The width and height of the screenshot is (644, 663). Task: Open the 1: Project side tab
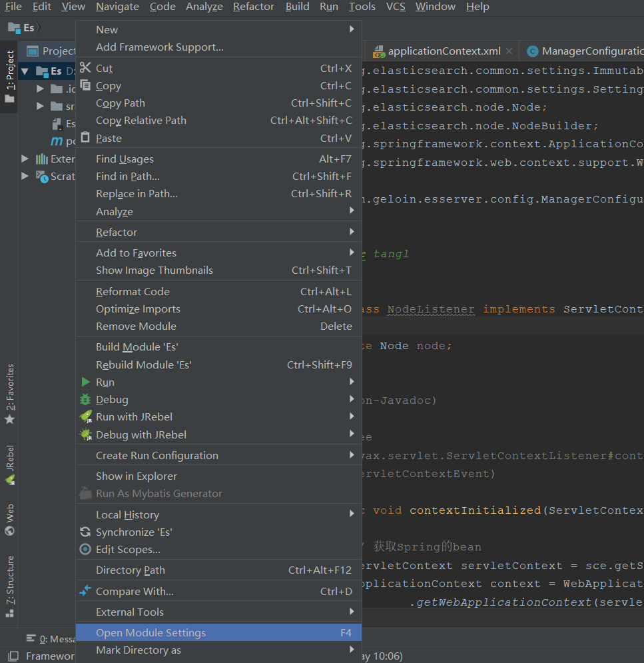click(x=10, y=76)
